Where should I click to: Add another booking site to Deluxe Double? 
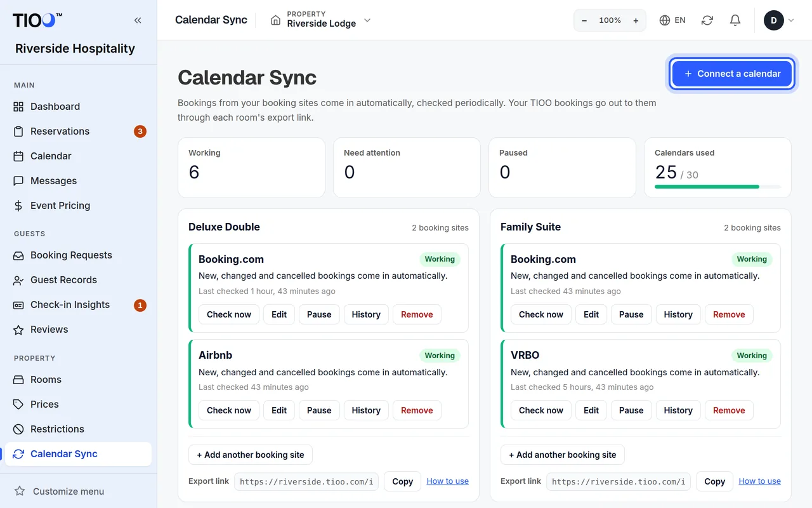point(251,455)
